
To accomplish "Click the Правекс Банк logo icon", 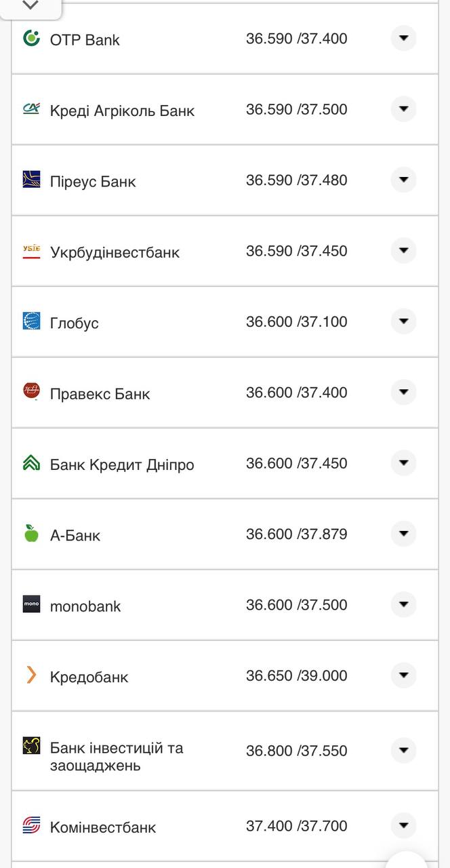I will pos(31,391).
